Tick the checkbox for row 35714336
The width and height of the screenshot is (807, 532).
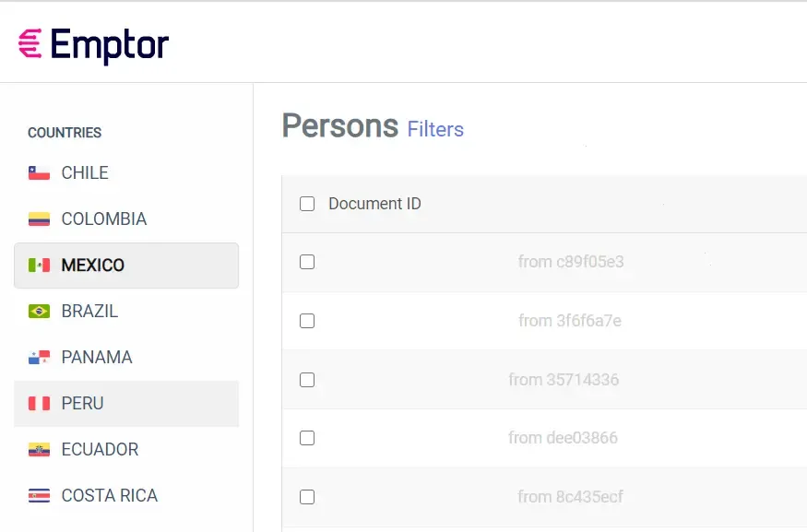(x=307, y=380)
